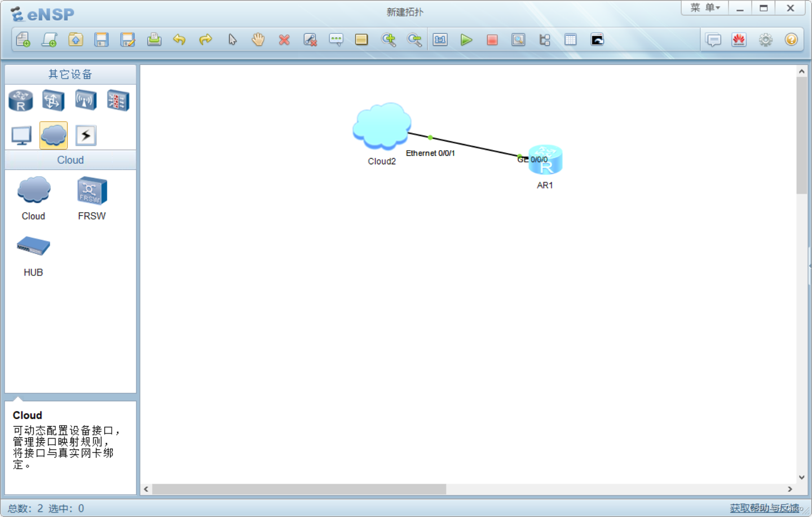Screen dimensions: 812x517
Task: Click the horizontal scrollbar thumb
Action: pyautogui.click(x=299, y=489)
